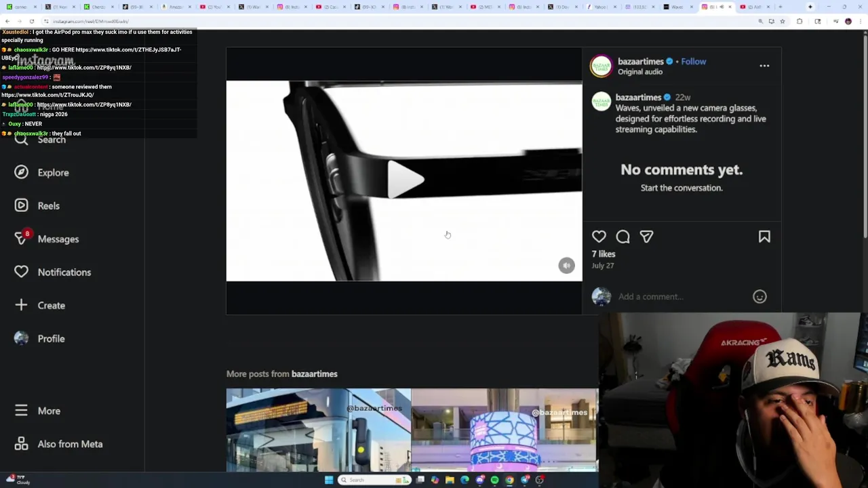868x488 pixels.
Task: Open bazaartimes profile from the post header
Action: [x=640, y=62]
